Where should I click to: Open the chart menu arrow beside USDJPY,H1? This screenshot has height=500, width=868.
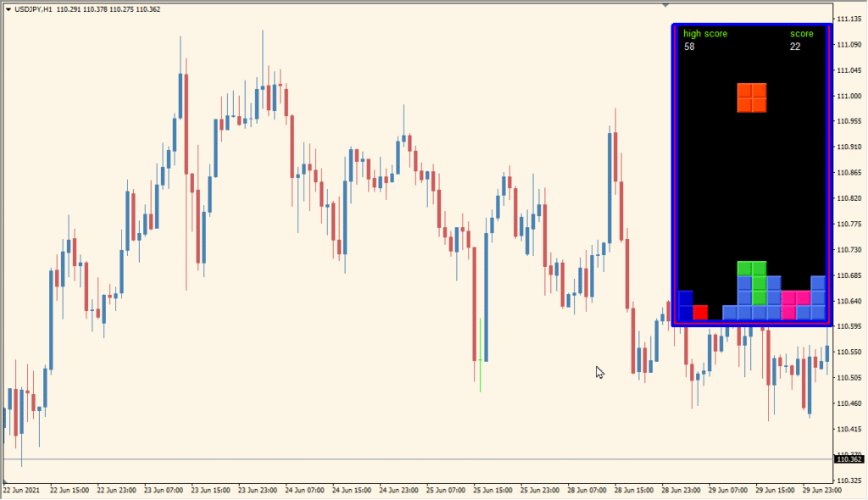pyautogui.click(x=8, y=9)
